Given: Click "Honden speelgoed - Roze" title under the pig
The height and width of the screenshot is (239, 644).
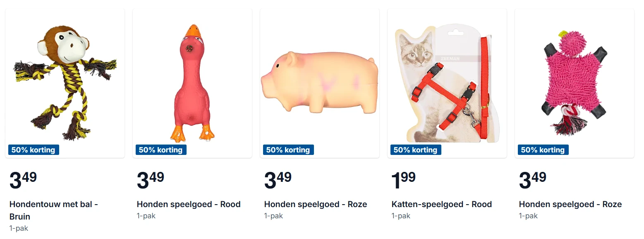Looking at the screenshot, I should pos(316,204).
